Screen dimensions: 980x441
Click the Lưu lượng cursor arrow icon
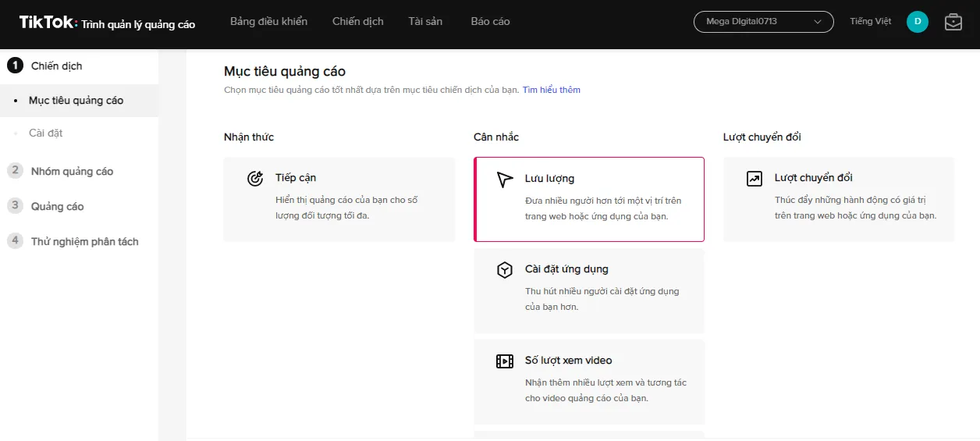click(505, 180)
